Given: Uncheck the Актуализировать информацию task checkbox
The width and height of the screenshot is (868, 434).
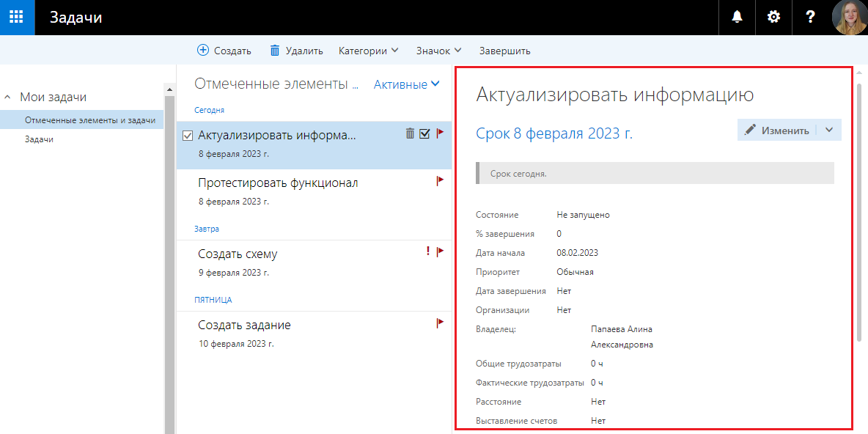Looking at the screenshot, I should pyautogui.click(x=188, y=136).
